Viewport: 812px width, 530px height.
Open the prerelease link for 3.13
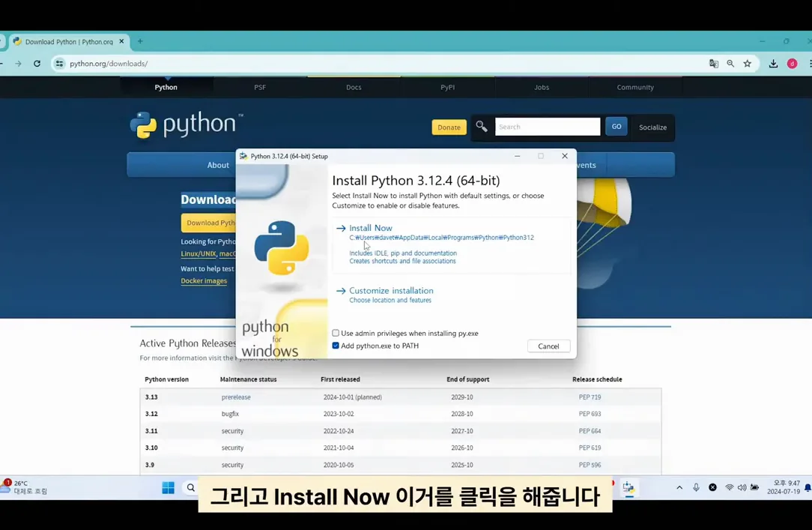pyautogui.click(x=236, y=397)
